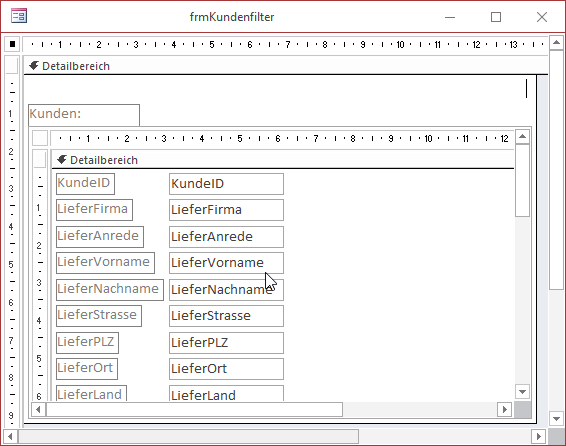The height and width of the screenshot is (446, 566).
Task: Select the LieferAnrede label
Action: pyautogui.click(x=100, y=237)
